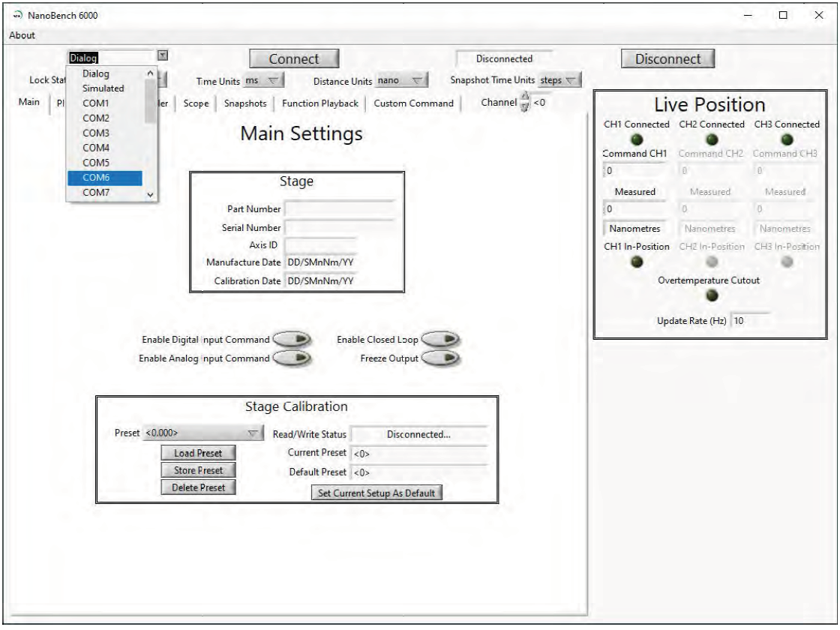Click the port list scrollbar down arrow

tap(151, 195)
